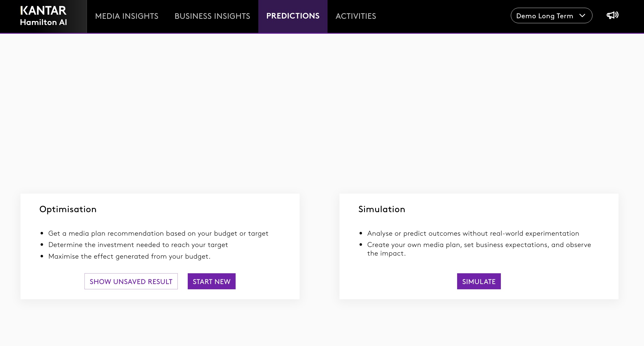
Task: Click the Analyse or predict outcomes bullet
Action: [473, 233]
